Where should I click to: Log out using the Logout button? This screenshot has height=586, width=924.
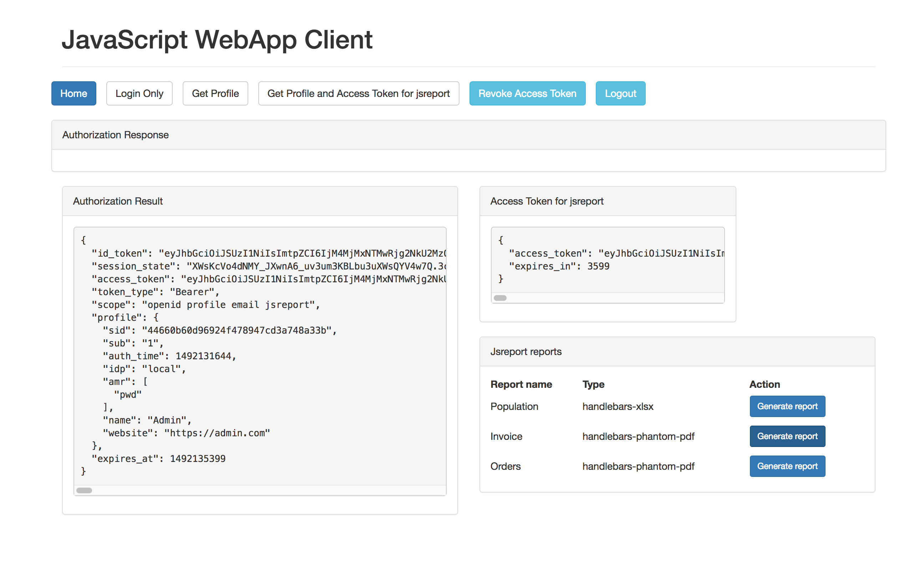[620, 93]
